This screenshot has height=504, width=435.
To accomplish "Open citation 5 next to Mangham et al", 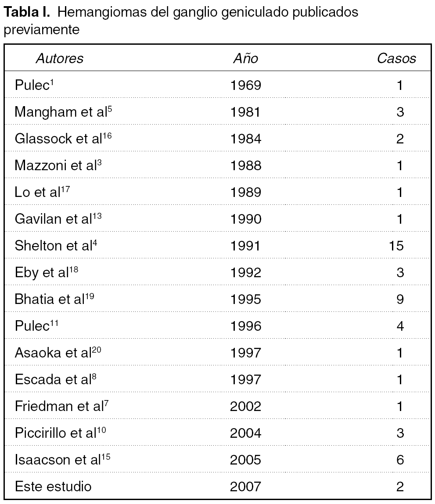I will click(x=110, y=108).
